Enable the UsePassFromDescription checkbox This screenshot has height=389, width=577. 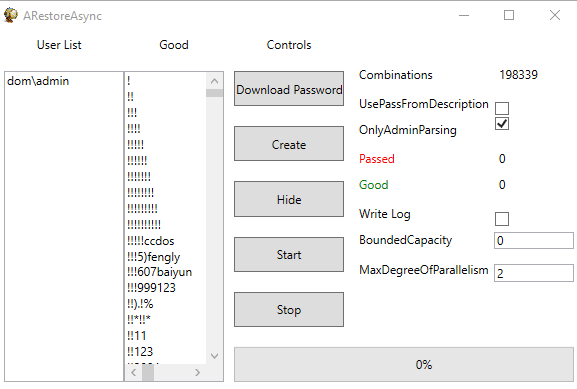pyautogui.click(x=502, y=108)
